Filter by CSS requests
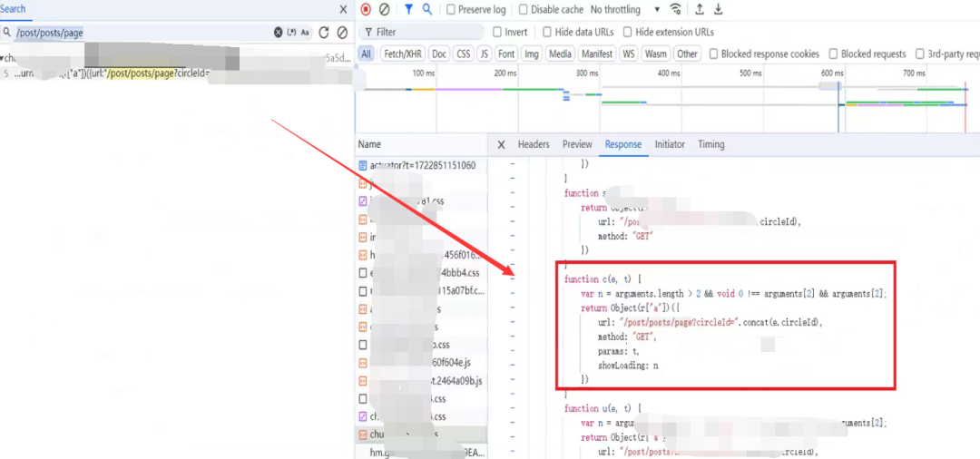 point(463,54)
